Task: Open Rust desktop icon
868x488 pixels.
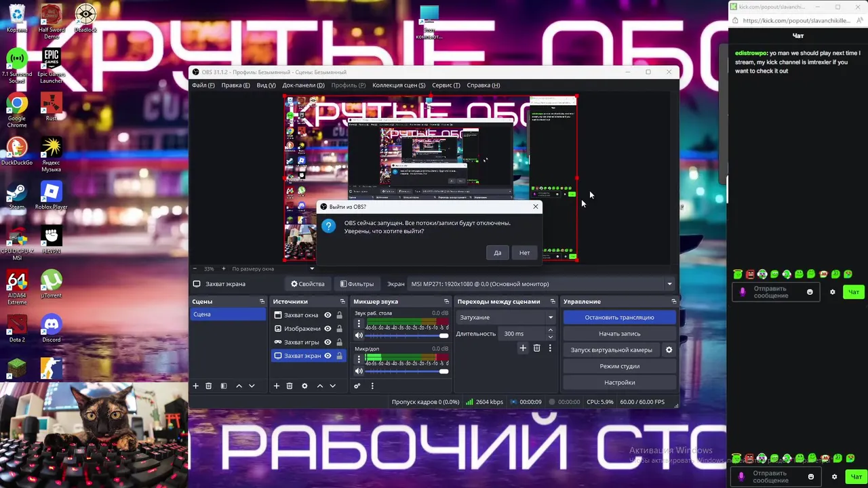Action: (52, 107)
